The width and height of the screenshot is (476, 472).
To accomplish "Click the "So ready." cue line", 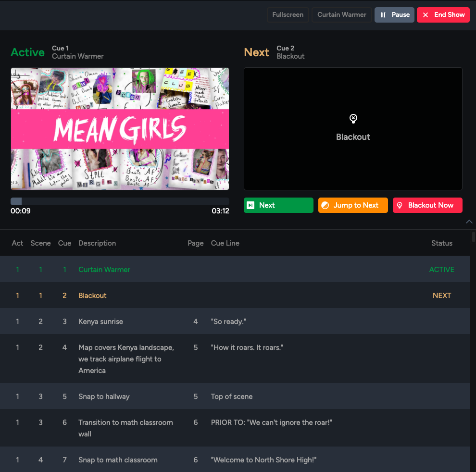I will [228, 322].
